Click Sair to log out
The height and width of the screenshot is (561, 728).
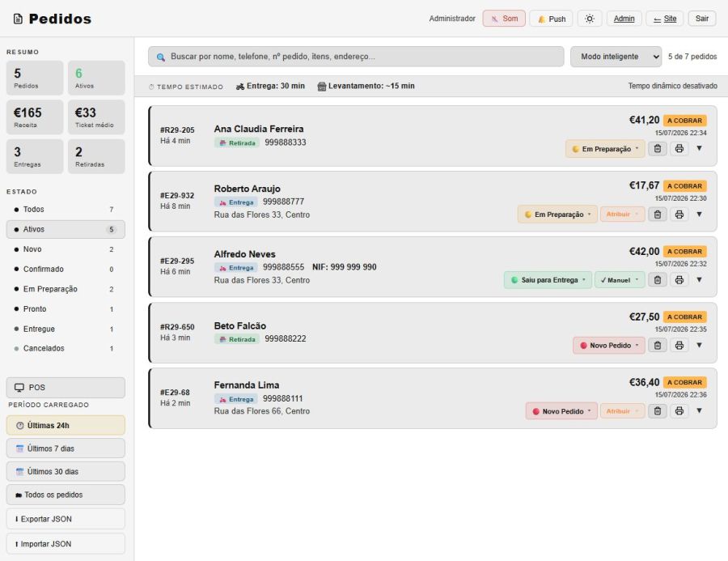pos(701,19)
